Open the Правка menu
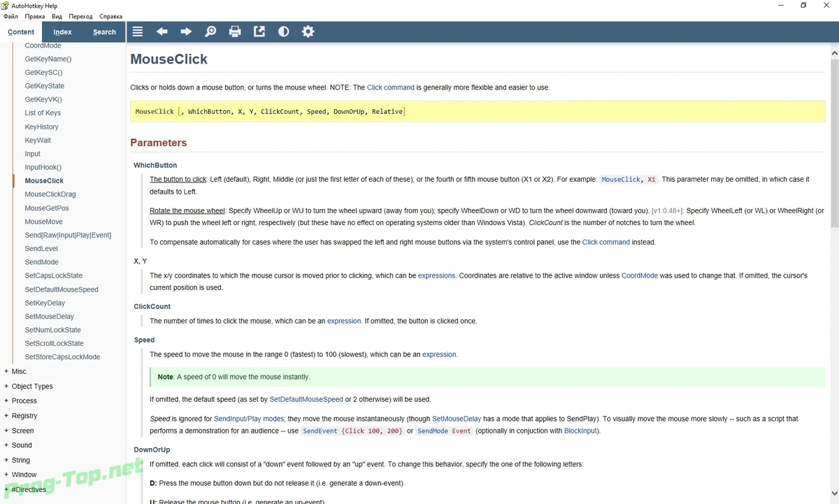 click(35, 16)
